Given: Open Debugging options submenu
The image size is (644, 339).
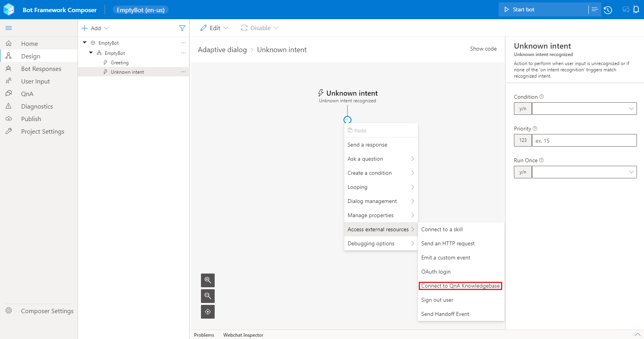Looking at the screenshot, I should [381, 243].
